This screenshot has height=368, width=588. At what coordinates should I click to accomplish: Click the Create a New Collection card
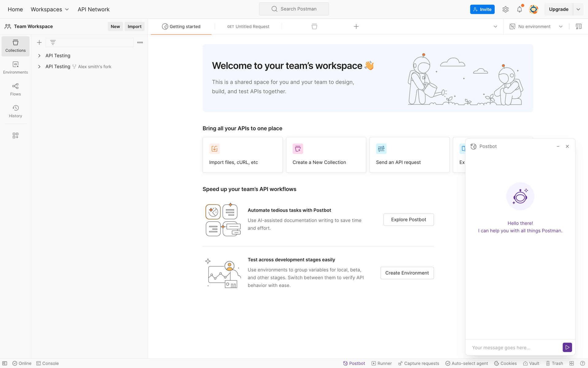(326, 155)
